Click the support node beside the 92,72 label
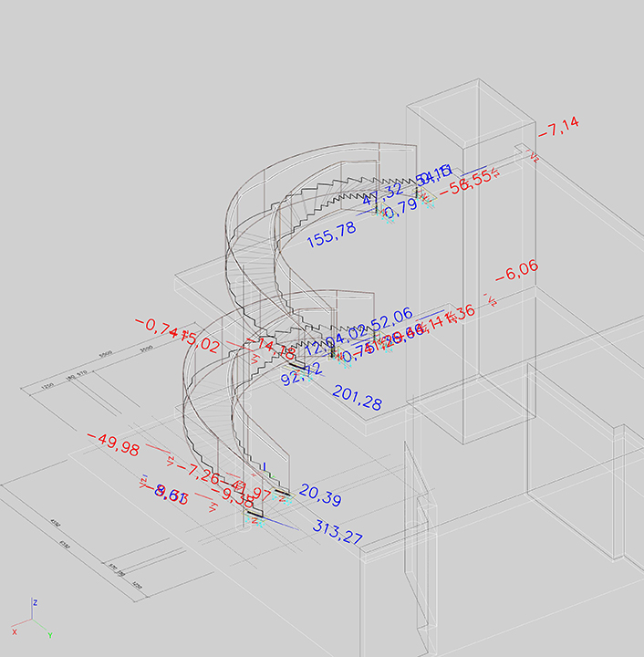 (308, 375)
